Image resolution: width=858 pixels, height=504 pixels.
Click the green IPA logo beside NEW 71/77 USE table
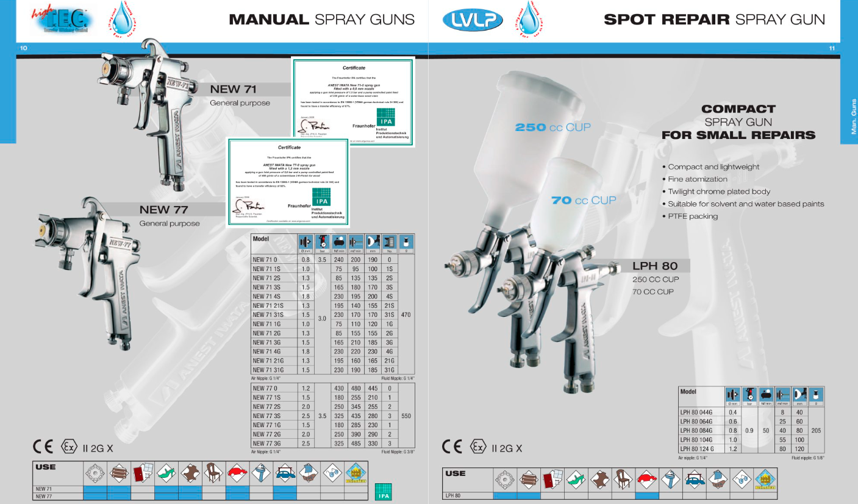(383, 491)
